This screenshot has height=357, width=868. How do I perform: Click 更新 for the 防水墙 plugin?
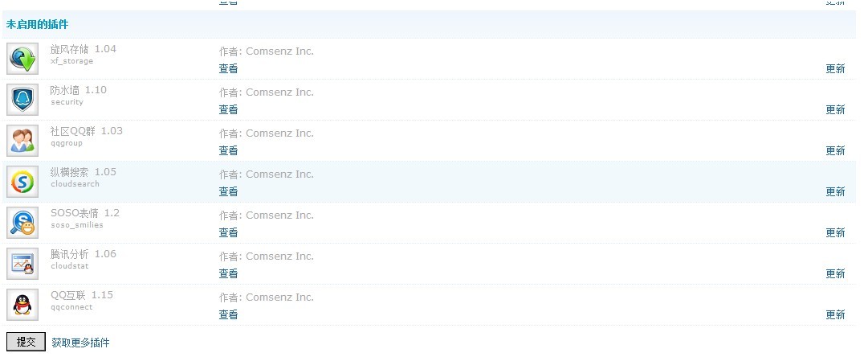(835, 110)
